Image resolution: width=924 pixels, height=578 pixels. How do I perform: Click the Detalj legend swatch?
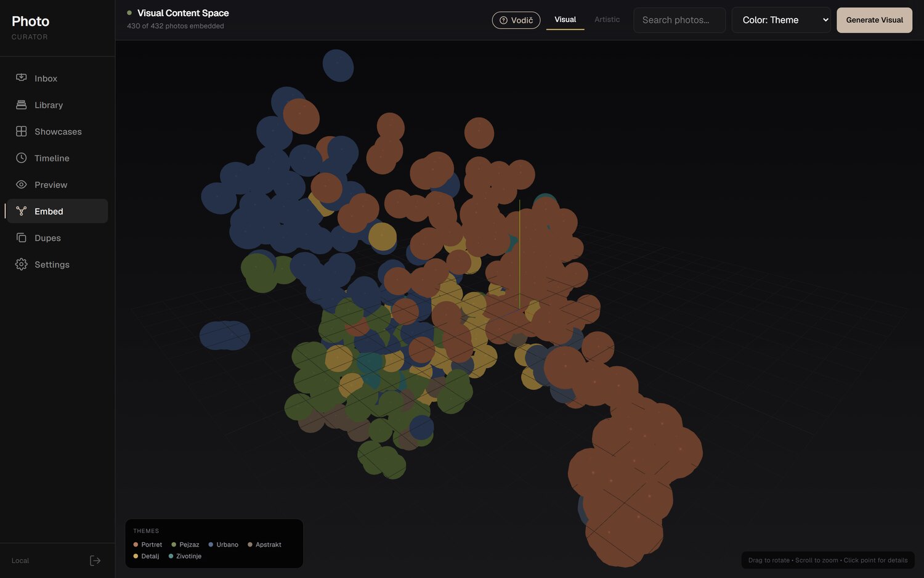pyautogui.click(x=136, y=556)
